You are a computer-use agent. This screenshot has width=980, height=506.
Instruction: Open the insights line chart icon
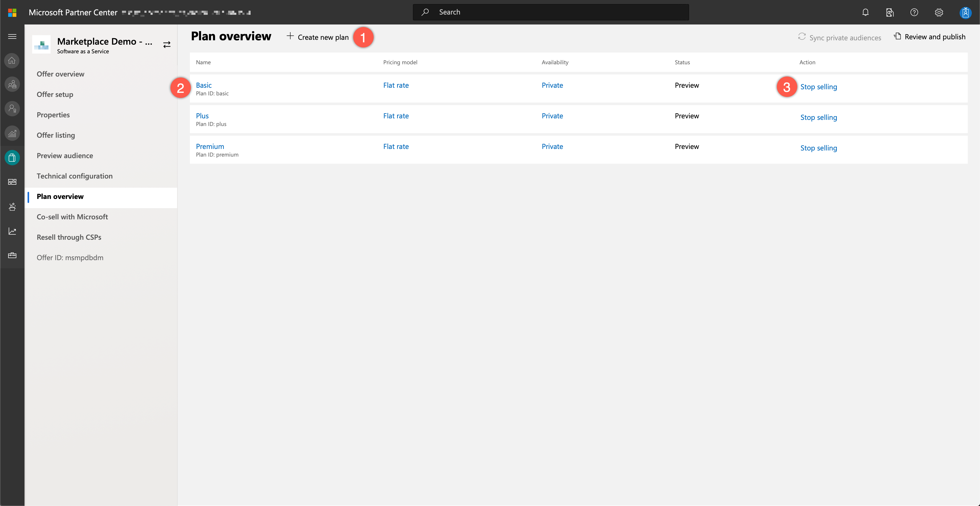click(12, 231)
